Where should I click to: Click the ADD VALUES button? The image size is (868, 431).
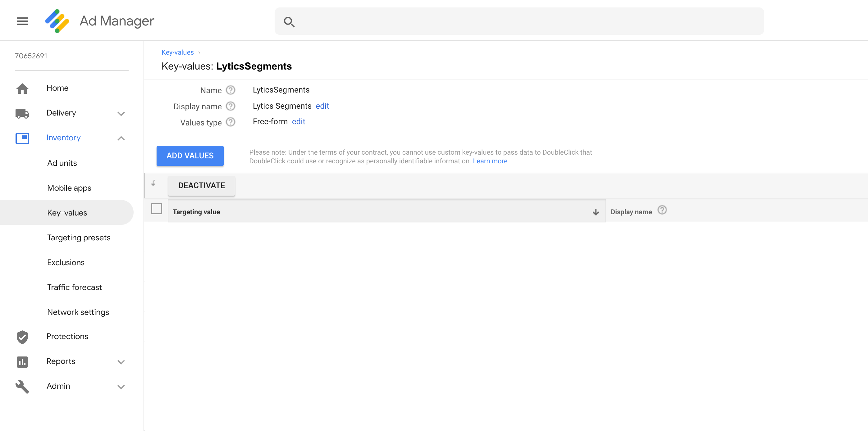click(x=190, y=156)
